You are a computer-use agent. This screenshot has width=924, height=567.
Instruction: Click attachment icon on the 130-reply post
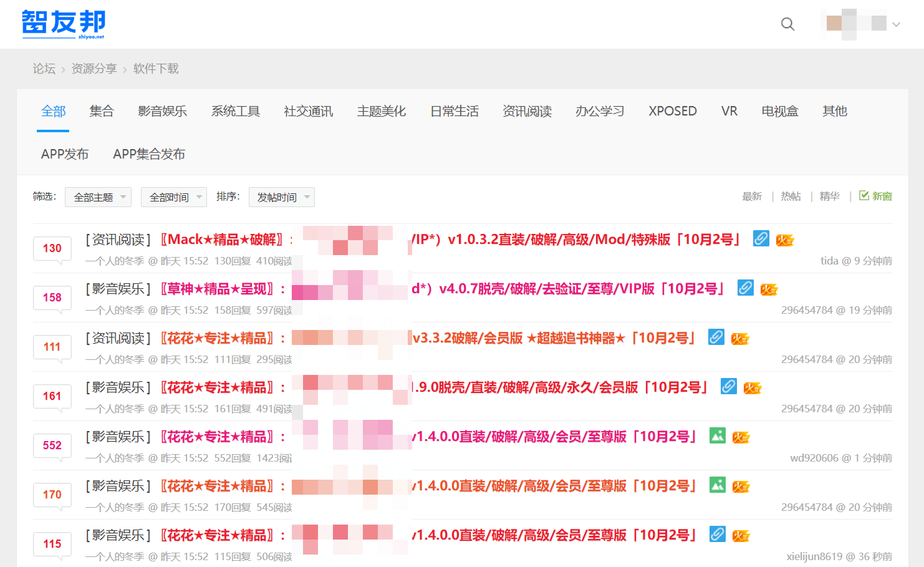(x=761, y=239)
